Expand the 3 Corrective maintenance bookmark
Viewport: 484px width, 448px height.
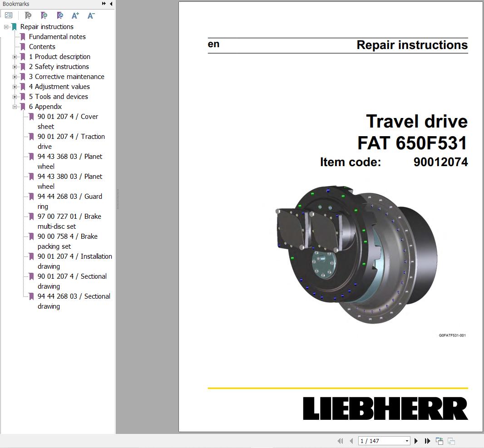click(15, 77)
